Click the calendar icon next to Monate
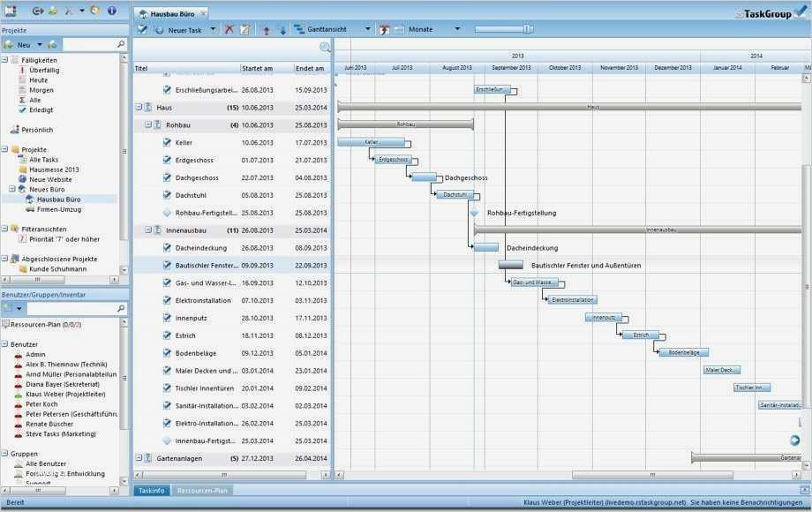This screenshot has height=512, width=812. coord(399,29)
